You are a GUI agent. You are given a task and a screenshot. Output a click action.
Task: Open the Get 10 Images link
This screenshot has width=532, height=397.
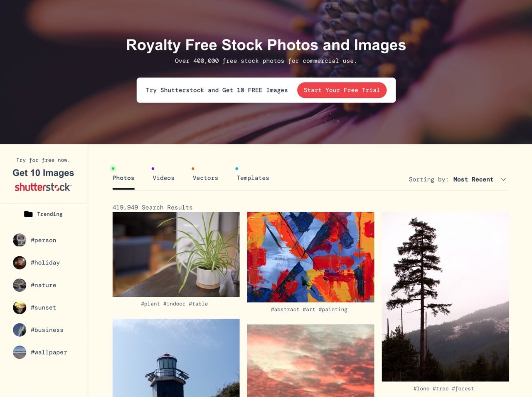click(43, 173)
